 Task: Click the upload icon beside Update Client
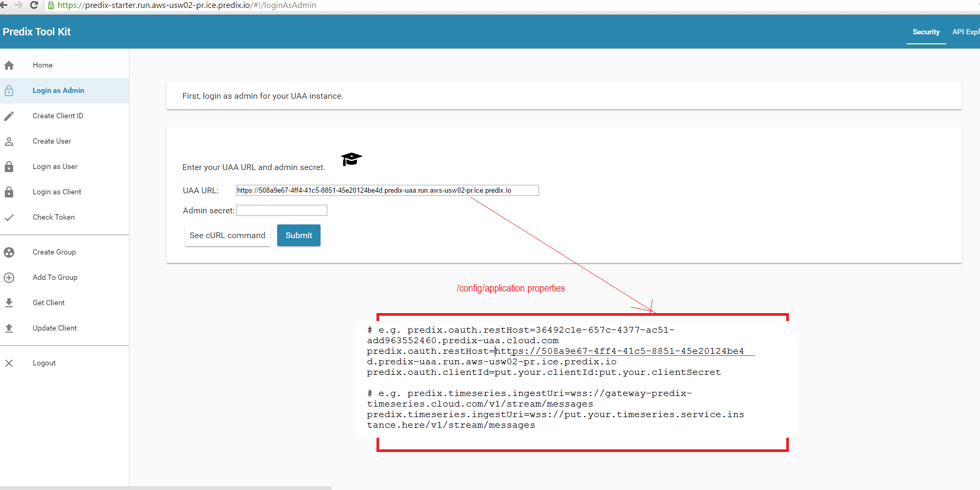click(x=9, y=328)
